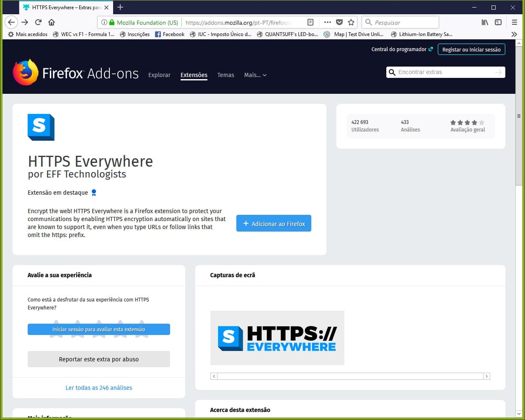Open the Library bookmarks icon
The image size is (525, 420).
tap(485, 22)
